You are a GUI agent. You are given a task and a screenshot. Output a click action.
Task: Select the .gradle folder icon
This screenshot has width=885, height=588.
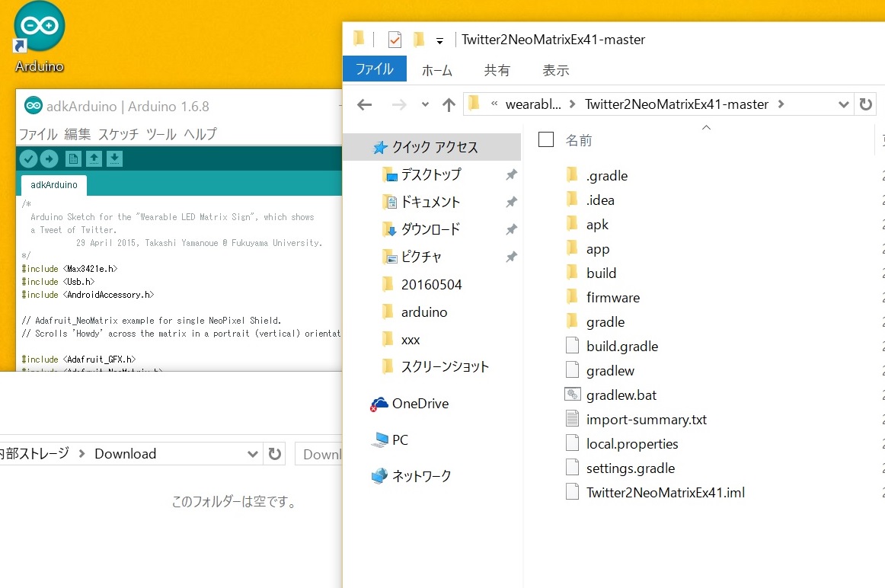[x=572, y=175]
